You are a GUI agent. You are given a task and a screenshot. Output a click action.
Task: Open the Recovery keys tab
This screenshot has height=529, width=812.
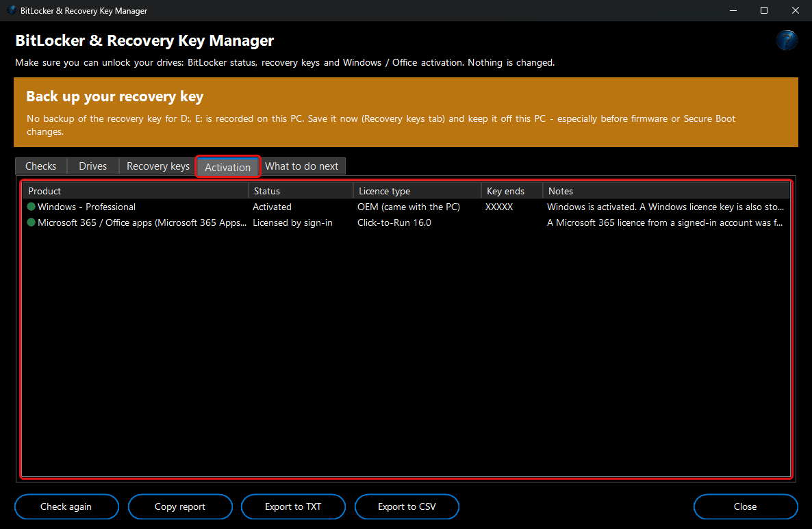coord(158,166)
